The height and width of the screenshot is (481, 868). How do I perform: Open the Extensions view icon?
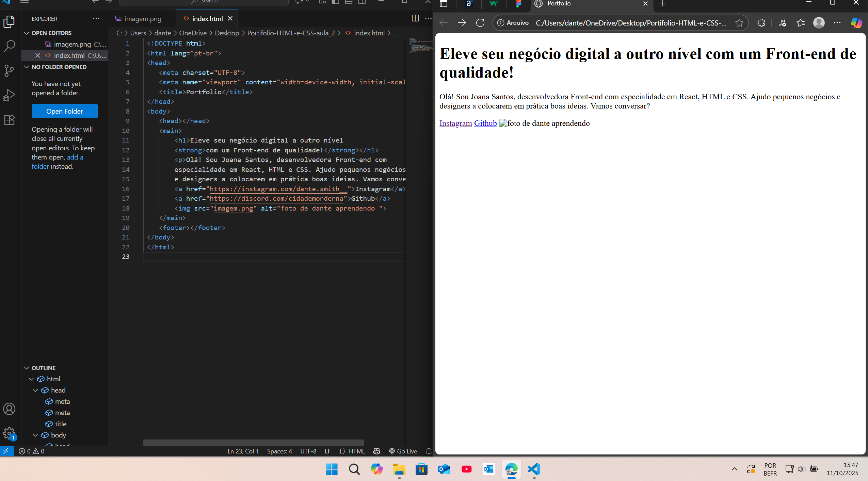pos(9,120)
